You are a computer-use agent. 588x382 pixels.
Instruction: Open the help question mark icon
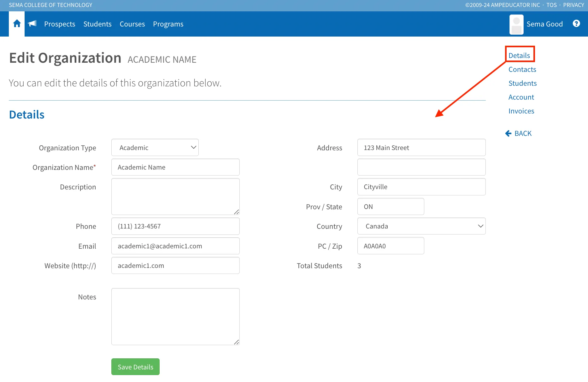tap(576, 24)
